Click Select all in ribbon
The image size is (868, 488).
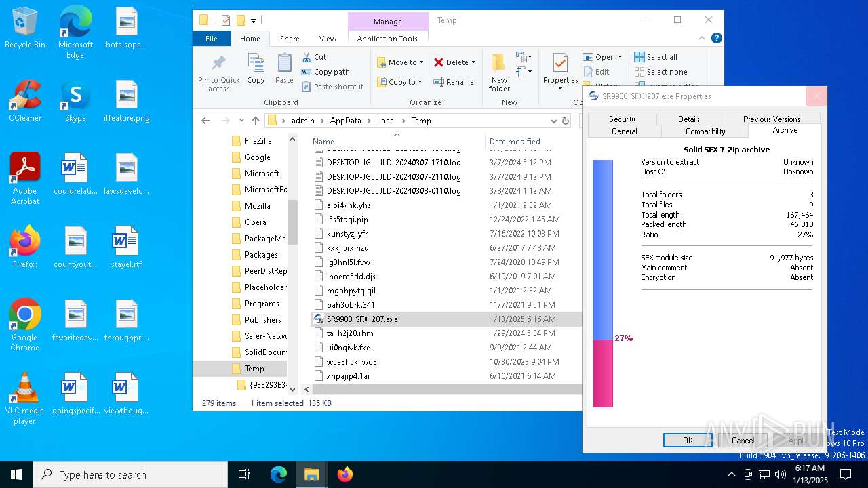[656, 57]
